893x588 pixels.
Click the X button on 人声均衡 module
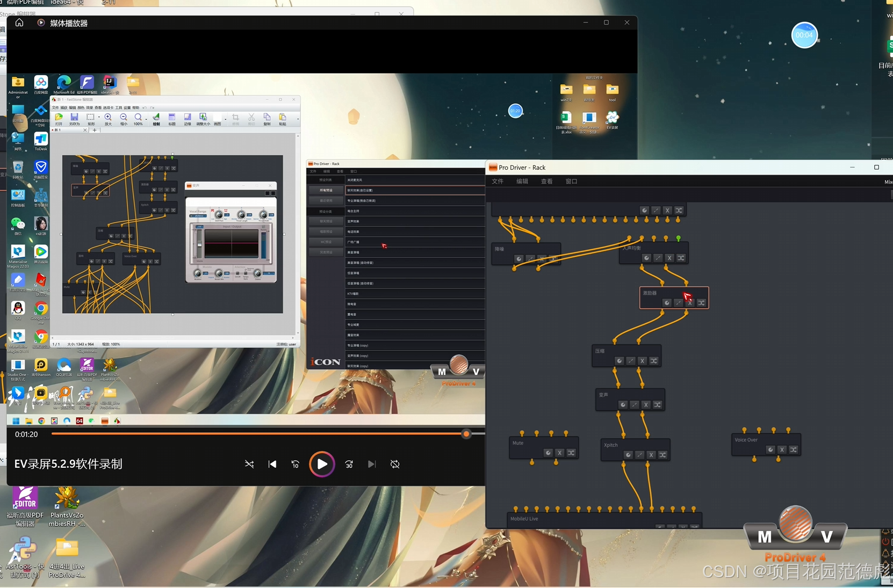(x=669, y=258)
